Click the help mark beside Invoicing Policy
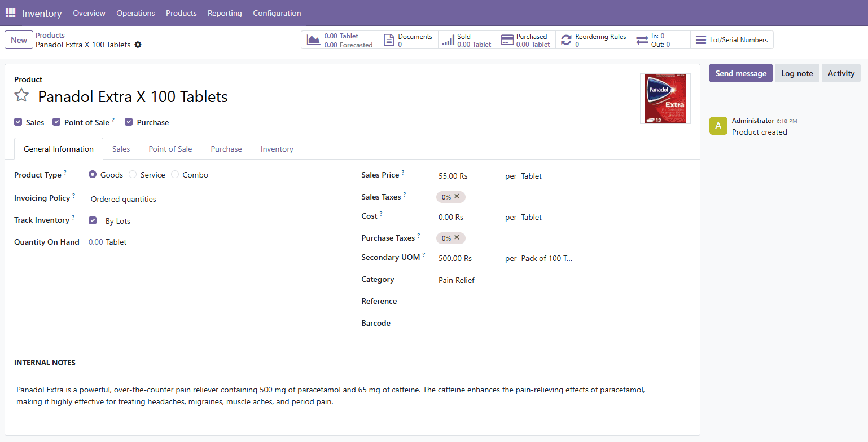 click(x=73, y=196)
